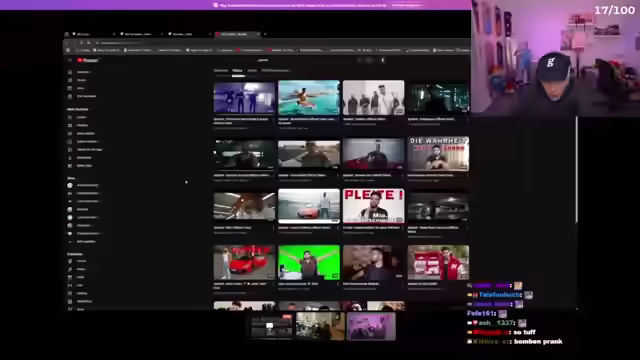The width and height of the screenshot is (640, 360).
Task: Click chat username ash_1337
Action: 497,323
